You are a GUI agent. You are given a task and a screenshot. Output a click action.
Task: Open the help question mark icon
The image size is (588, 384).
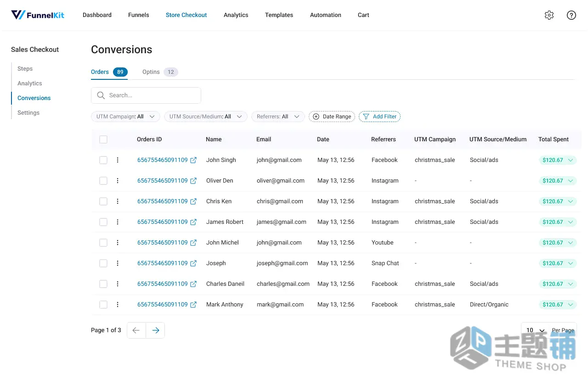coord(571,15)
